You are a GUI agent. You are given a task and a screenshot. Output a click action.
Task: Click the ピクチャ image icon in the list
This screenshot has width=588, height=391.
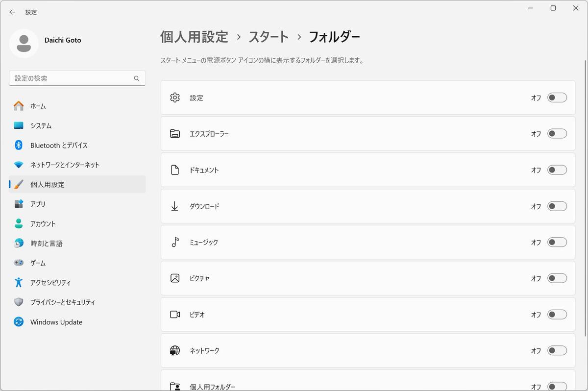coord(175,278)
